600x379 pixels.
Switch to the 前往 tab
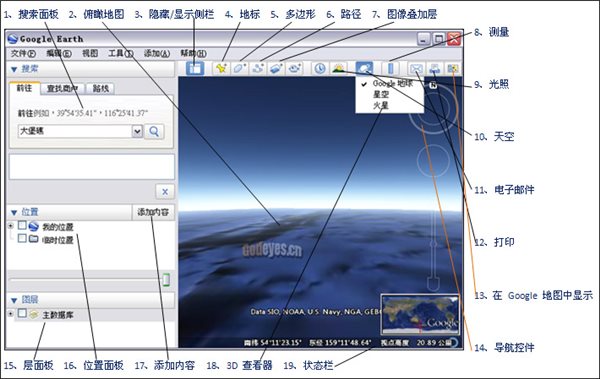(x=24, y=88)
